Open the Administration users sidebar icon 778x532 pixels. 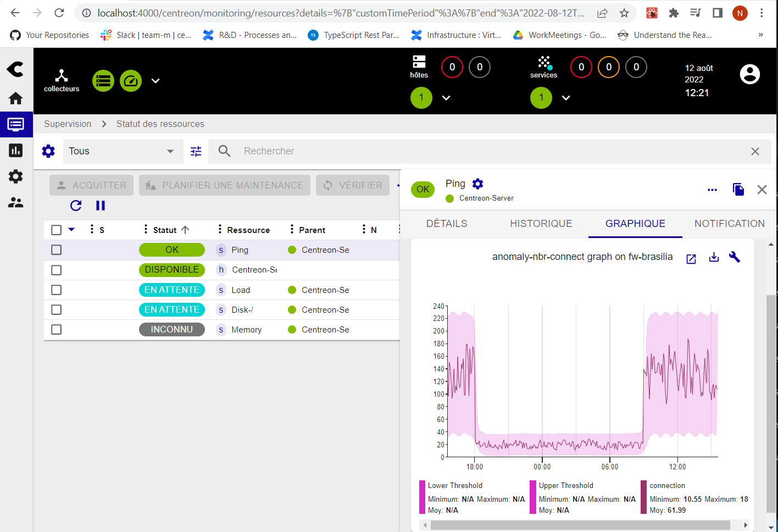coord(15,202)
